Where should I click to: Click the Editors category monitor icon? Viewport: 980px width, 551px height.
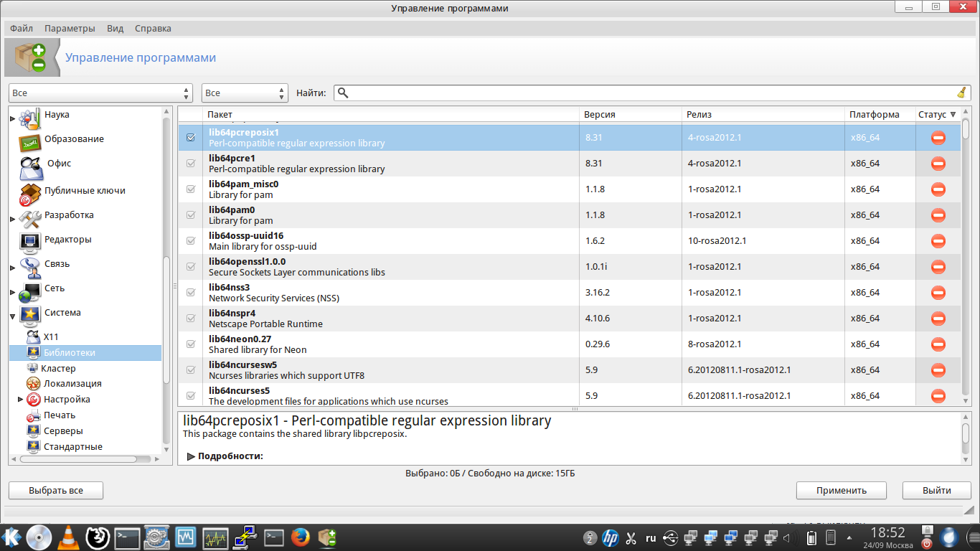pyautogui.click(x=30, y=241)
